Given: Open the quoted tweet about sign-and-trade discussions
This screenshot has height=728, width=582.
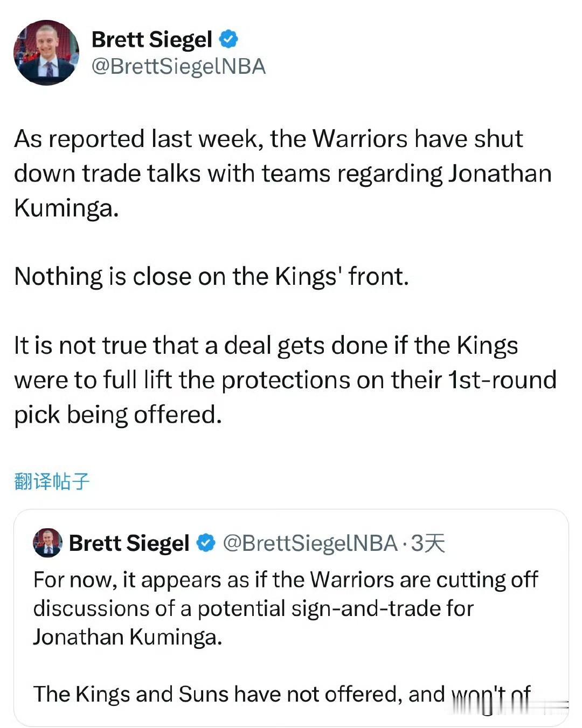Looking at the screenshot, I should point(291,617).
